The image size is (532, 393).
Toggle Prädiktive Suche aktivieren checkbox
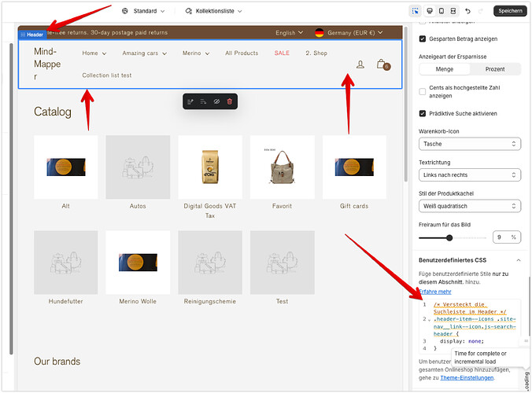click(423, 113)
